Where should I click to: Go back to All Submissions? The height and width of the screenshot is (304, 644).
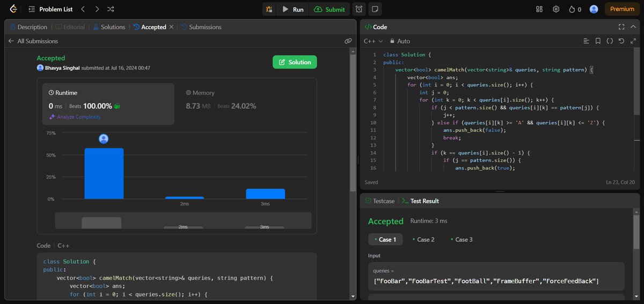point(33,41)
